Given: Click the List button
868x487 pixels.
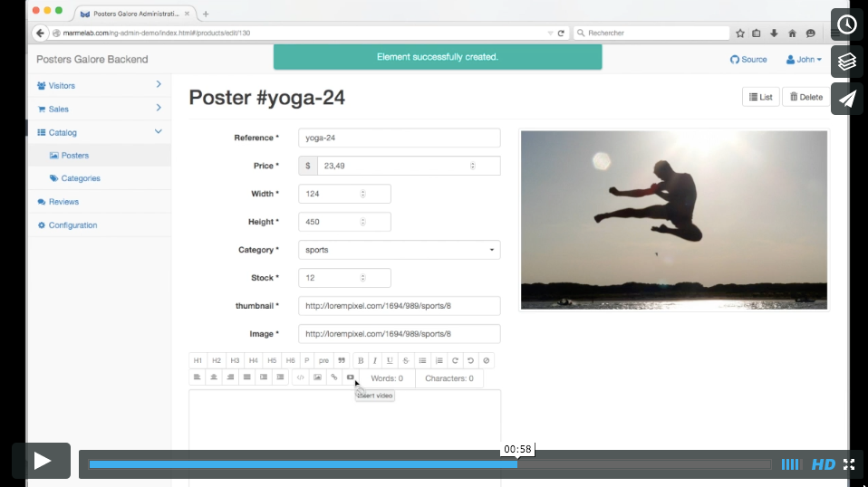Looking at the screenshot, I should pyautogui.click(x=760, y=97).
